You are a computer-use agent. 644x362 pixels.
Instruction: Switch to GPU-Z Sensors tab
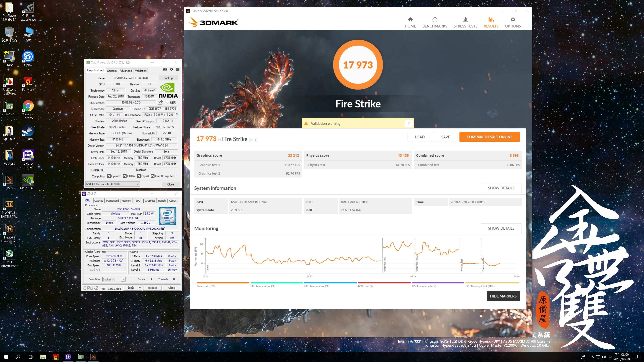(112, 71)
